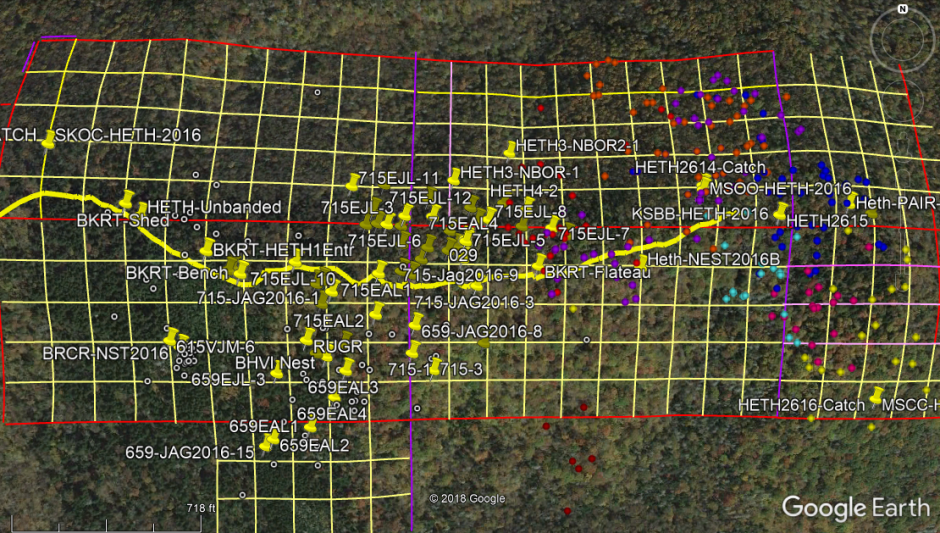The image size is (940, 533).
Task: Click the Google Earth logo
Action: pyautogui.click(x=856, y=507)
